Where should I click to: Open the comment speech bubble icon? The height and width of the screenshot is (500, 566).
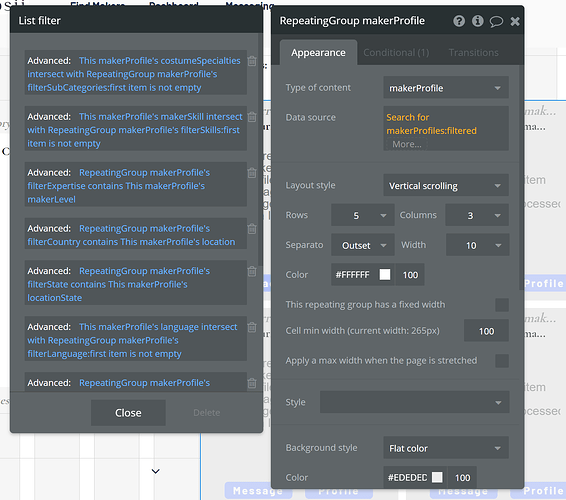coord(496,22)
